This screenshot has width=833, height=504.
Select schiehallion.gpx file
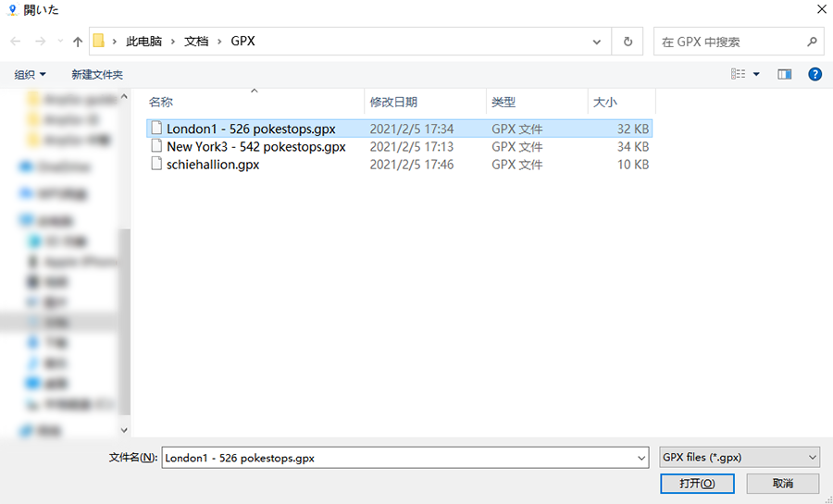coord(399,165)
